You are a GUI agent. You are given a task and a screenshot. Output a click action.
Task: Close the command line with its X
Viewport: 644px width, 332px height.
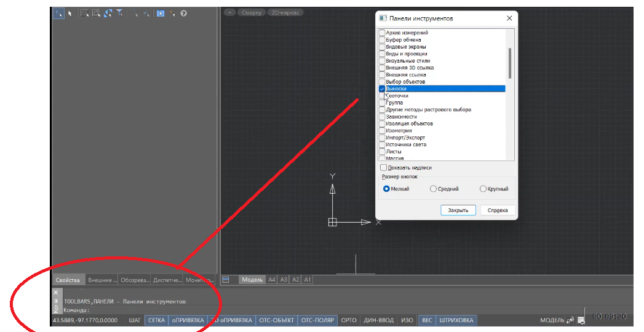click(56, 293)
